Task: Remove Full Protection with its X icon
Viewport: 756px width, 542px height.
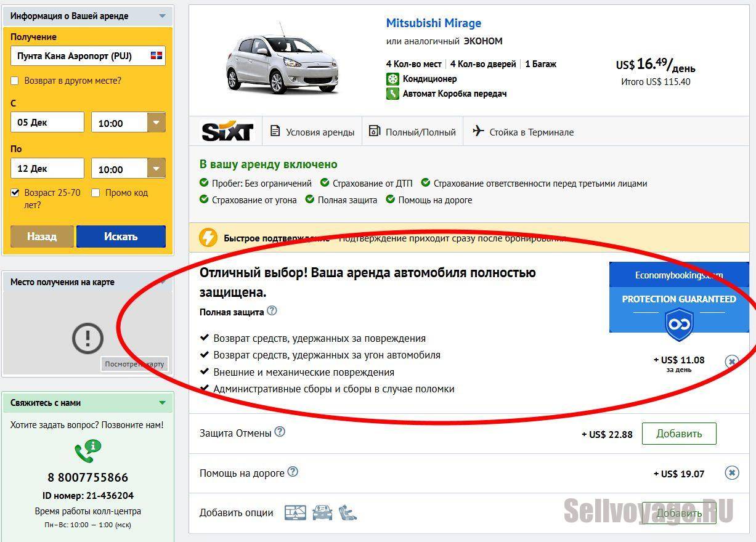Action: pos(731,362)
